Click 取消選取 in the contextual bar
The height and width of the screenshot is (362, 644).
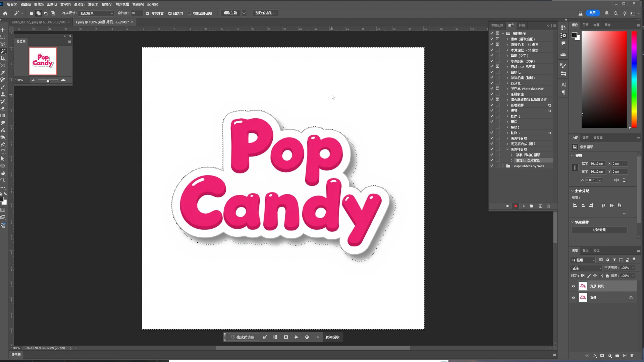point(332,337)
